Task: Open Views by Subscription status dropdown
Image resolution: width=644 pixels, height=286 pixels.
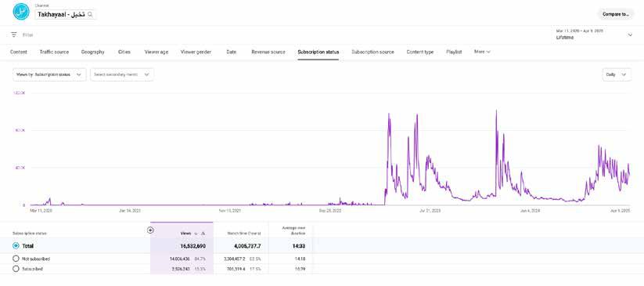Action: 49,74
